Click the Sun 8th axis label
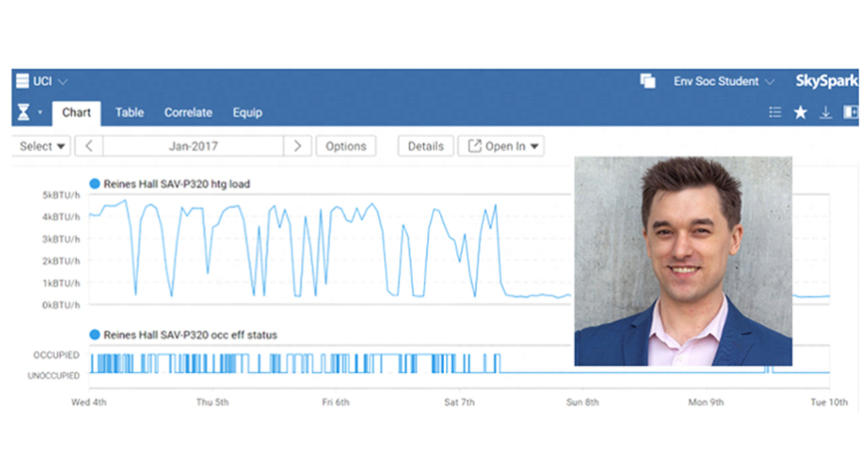 [x=583, y=402]
